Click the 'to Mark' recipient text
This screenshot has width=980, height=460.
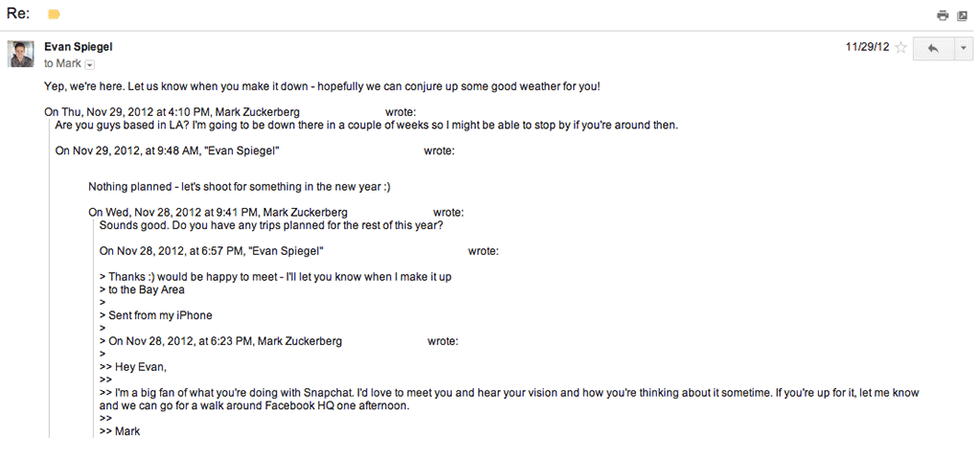[61, 63]
